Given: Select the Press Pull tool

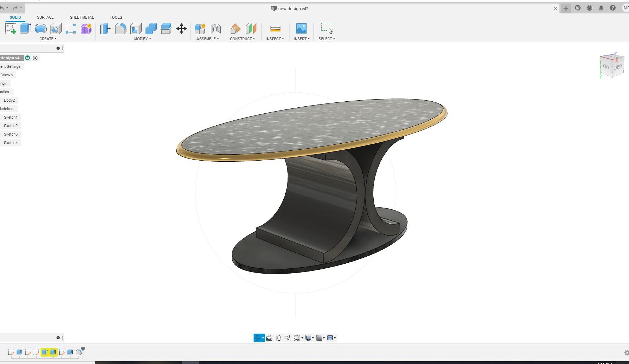Looking at the screenshot, I should tap(105, 29).
